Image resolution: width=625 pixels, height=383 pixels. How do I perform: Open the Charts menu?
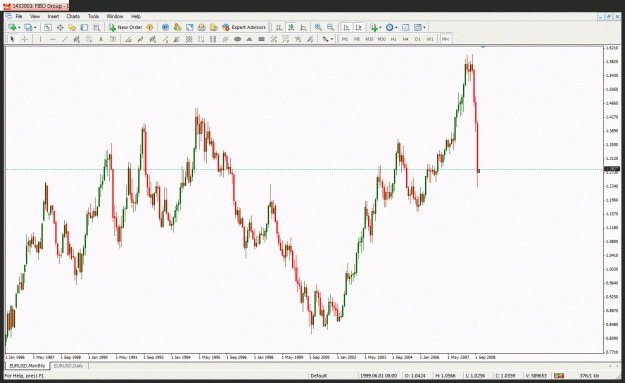(x=73, y=16)
